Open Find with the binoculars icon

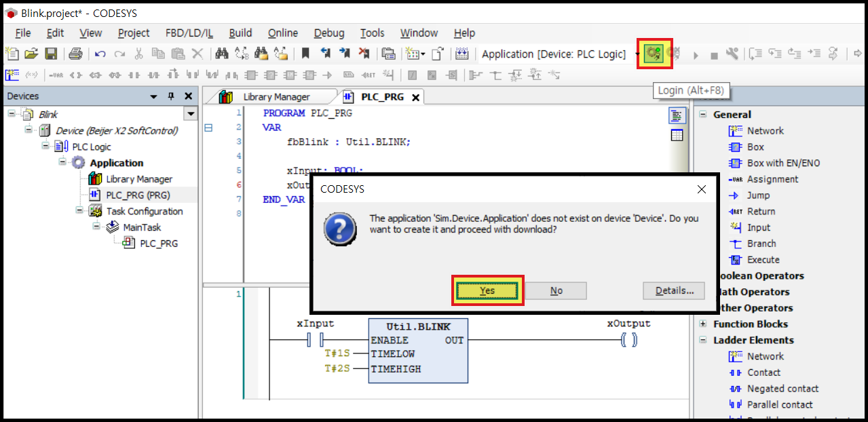click(x=221, y=54)
